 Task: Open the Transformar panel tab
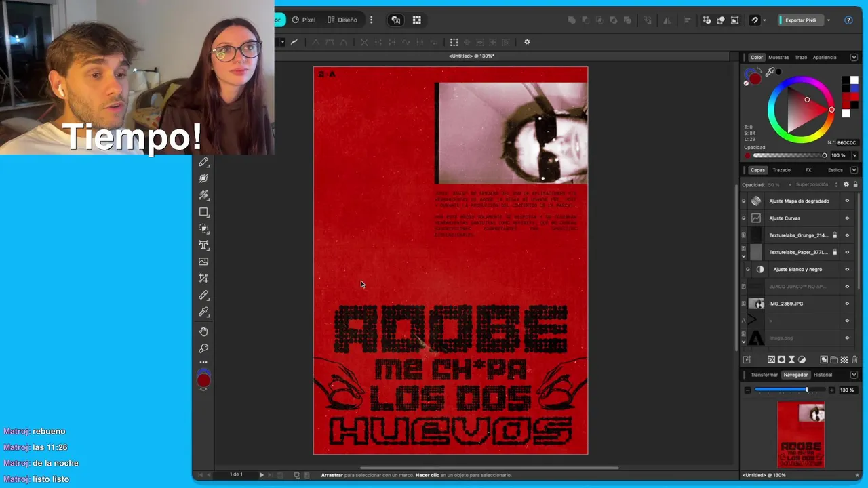pos(764,375)
